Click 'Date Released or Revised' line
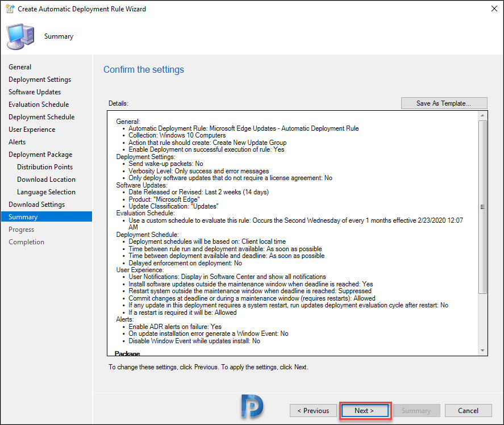Screen dimensions: 504x425 pos(199,192)
